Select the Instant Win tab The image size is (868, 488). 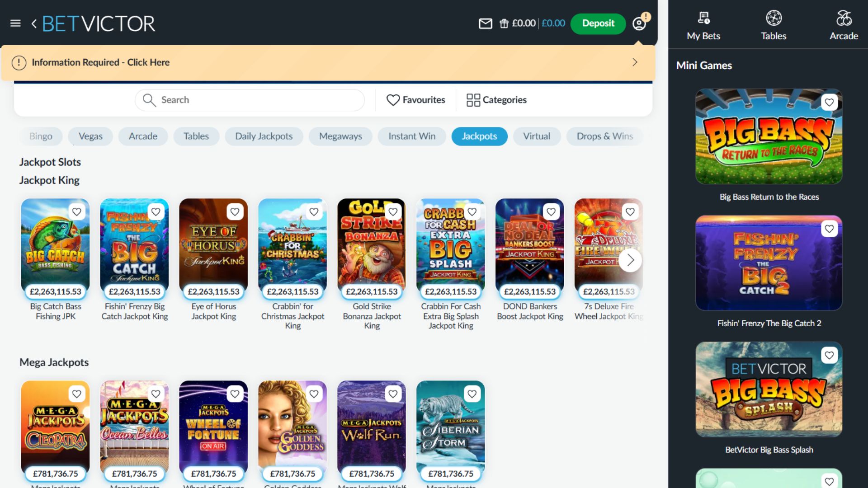412,136
